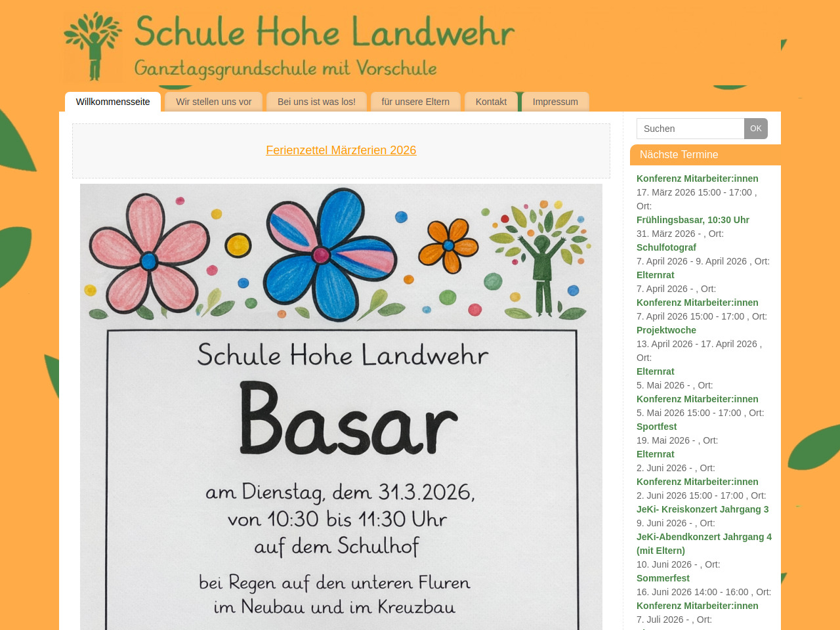This screenshot has height=630, width=840.
Task: Click the Basar poster image
Action: [341, 407]
